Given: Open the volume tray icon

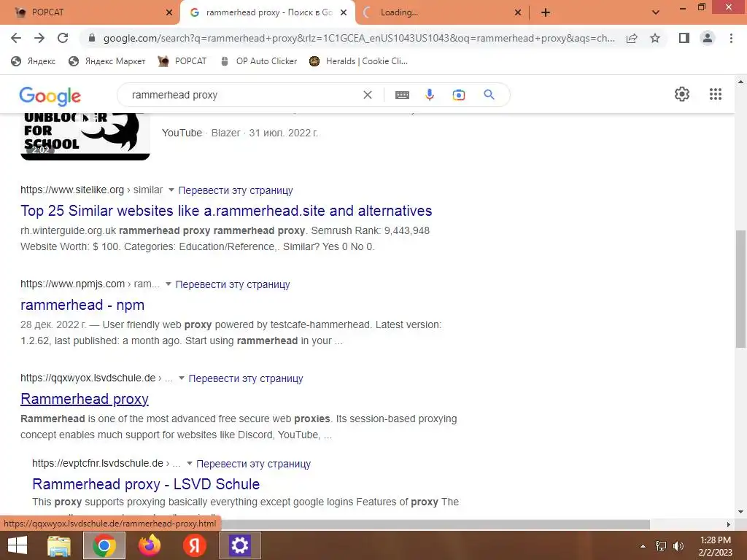Looking at the screenshot, I should point(678,546).
